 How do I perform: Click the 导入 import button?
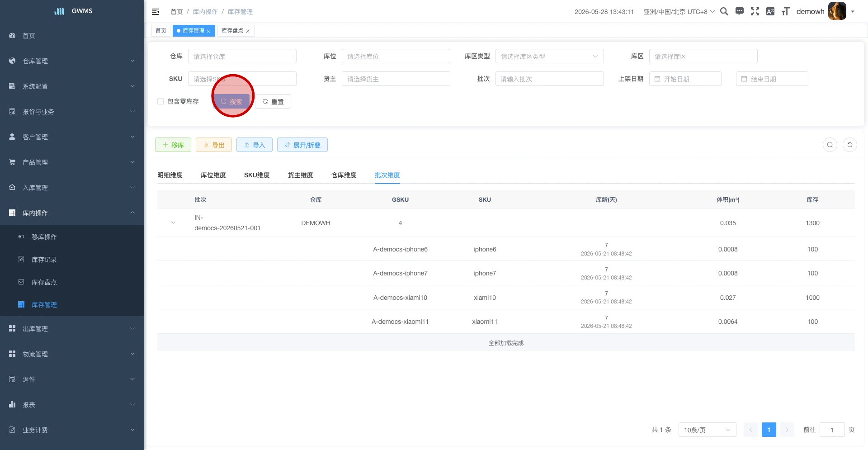(x=255, y=145)
